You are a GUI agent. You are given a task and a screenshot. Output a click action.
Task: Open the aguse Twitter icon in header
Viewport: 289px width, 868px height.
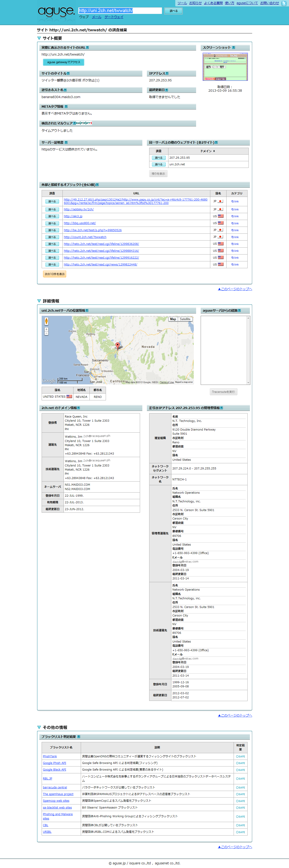(x=284, y=3)
